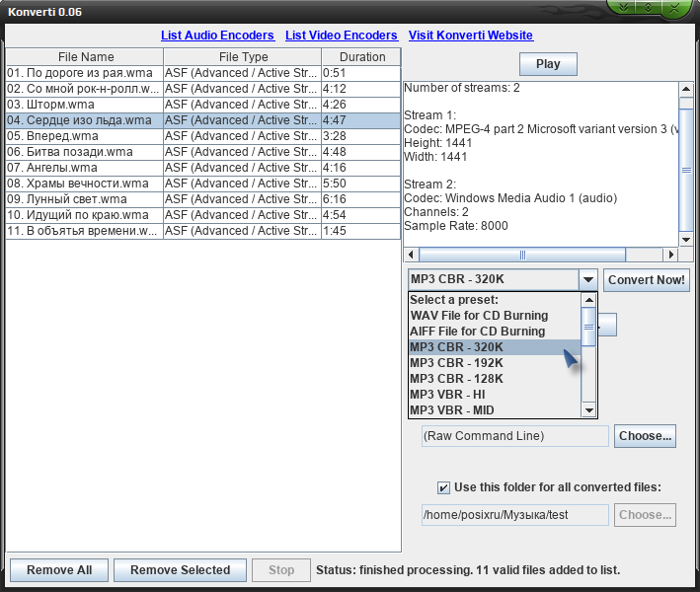The height and width of the screenshot is (592, 700).
Task: Click the stream info horizontal scrollbar thumb
Action: click(522, 255)
